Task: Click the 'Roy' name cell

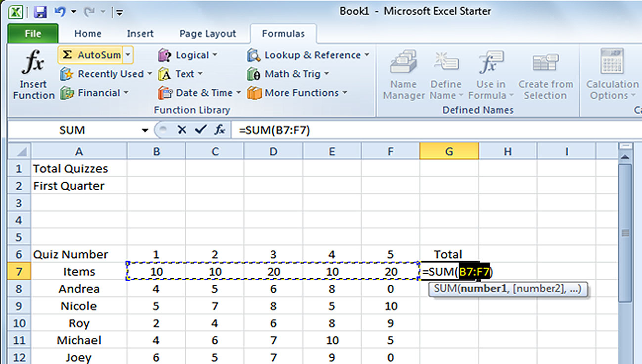Action: point(79,323)
